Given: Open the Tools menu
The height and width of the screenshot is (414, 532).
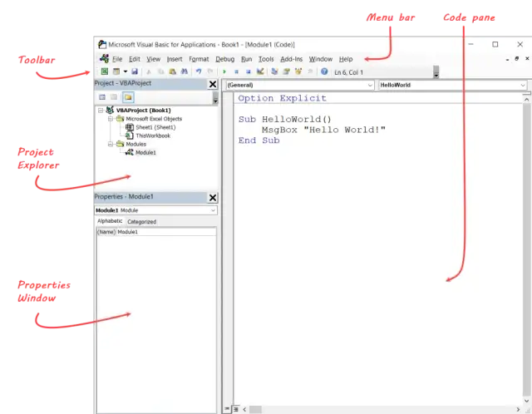Looking at the screenshot, I should pos(266,59).
